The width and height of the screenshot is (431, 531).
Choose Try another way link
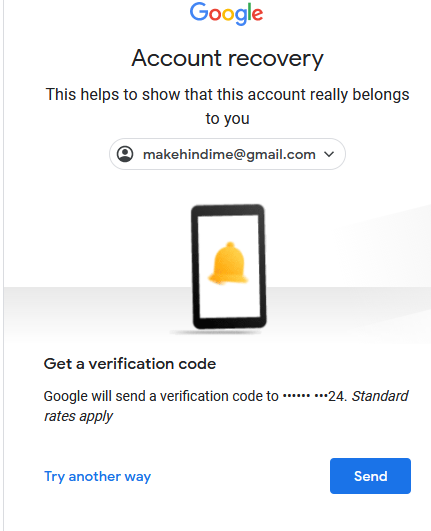tap(98, 476)
